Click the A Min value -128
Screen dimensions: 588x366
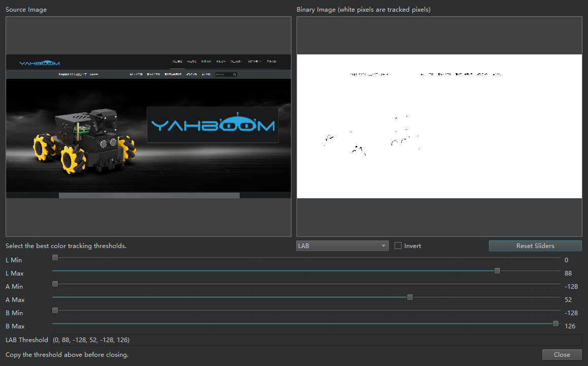click(x=571, y=286)
